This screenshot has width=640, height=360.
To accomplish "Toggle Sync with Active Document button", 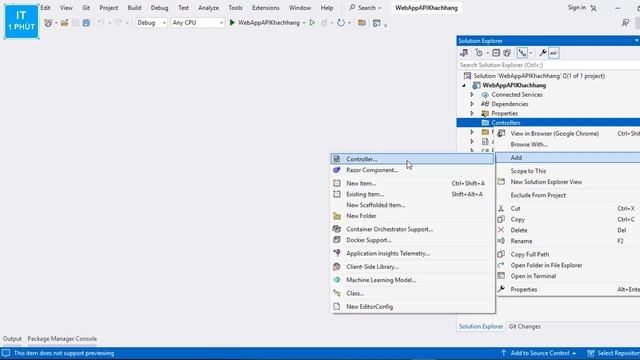I will 522,53.
